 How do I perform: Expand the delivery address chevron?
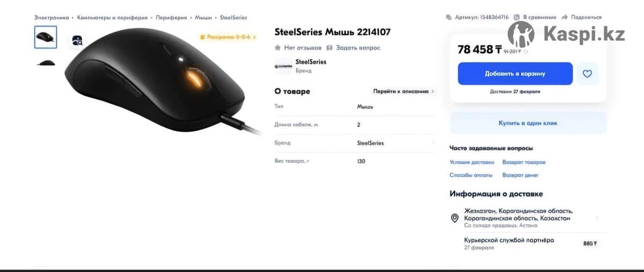(x=597, y=218)
